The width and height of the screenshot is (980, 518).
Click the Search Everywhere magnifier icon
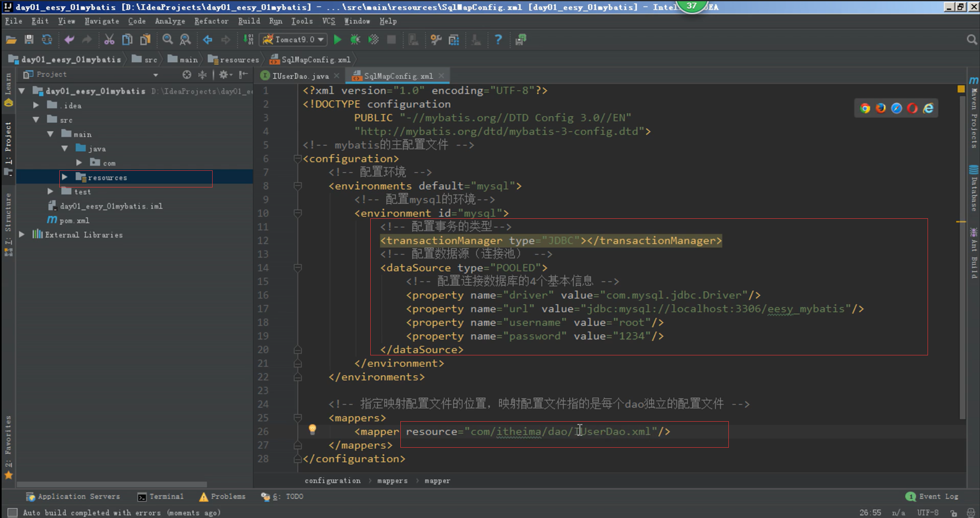click(x=972, y=39)
